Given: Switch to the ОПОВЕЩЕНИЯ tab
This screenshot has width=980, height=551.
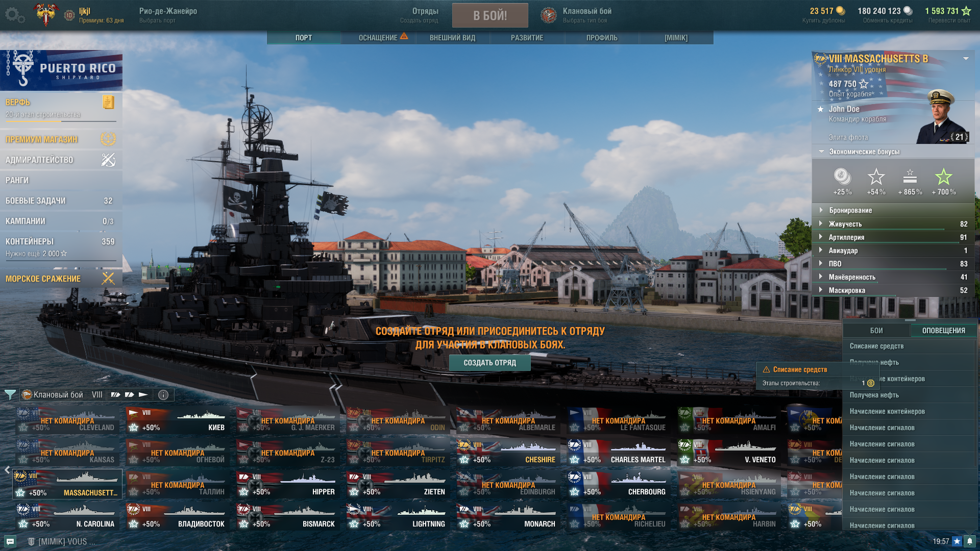Looking at the screenshot, I should point(943,330).
